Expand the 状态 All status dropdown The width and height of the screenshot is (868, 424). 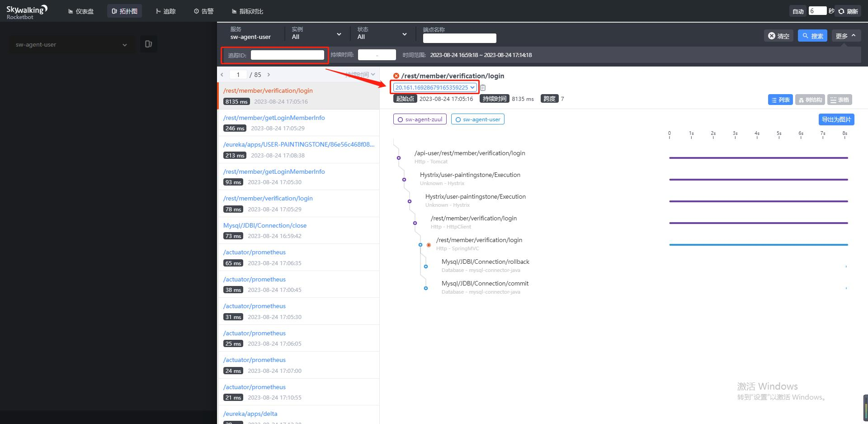coord(382,33)
